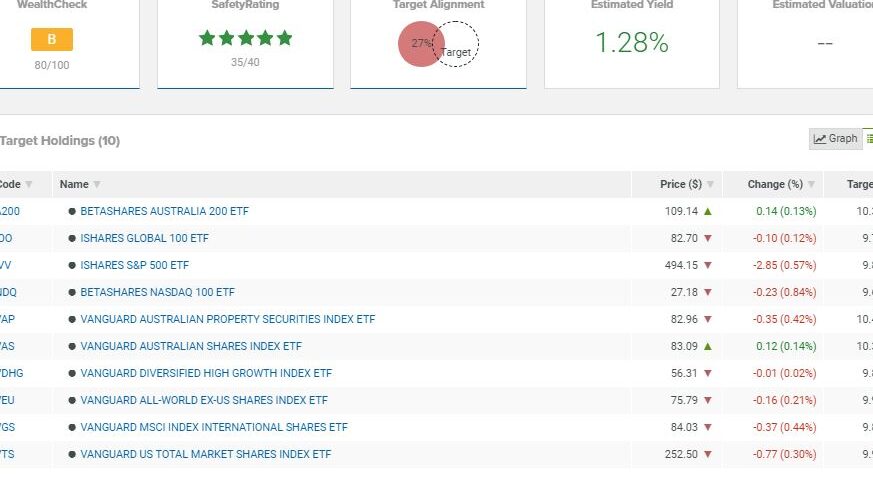The image size is (873, 491).
Task: Click red down arrow next to 56.31
Action: pos(708,374)
